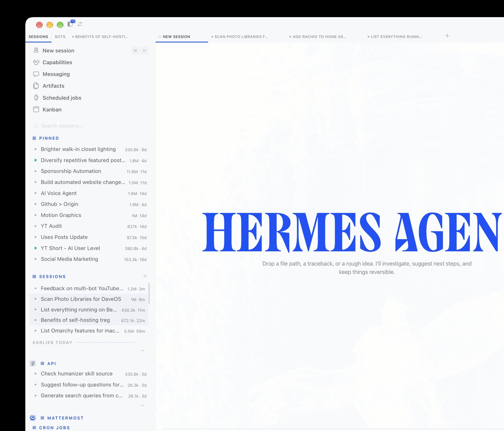Add a new tab with plus icon

point(447,36)
